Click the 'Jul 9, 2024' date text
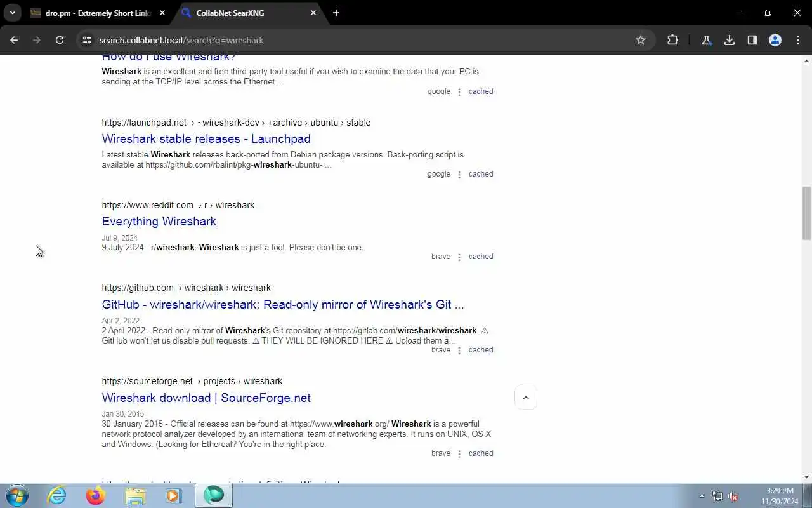 click(119, 238)
